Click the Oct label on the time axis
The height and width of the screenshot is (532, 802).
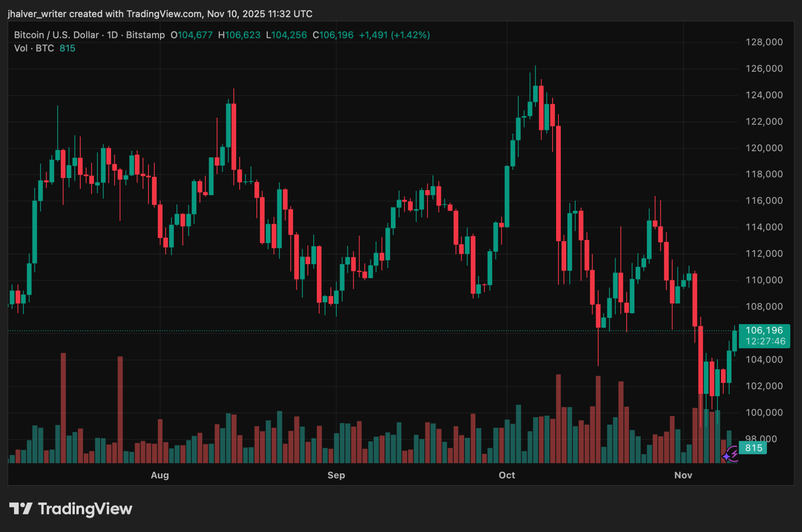click(x=507, y=475)
